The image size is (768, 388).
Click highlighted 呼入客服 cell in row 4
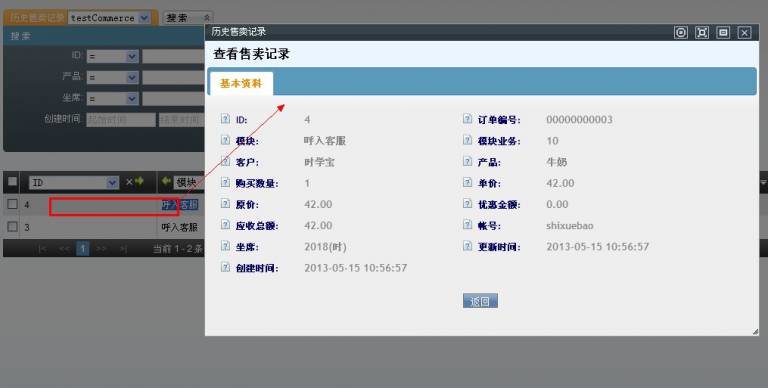[180, 205]
